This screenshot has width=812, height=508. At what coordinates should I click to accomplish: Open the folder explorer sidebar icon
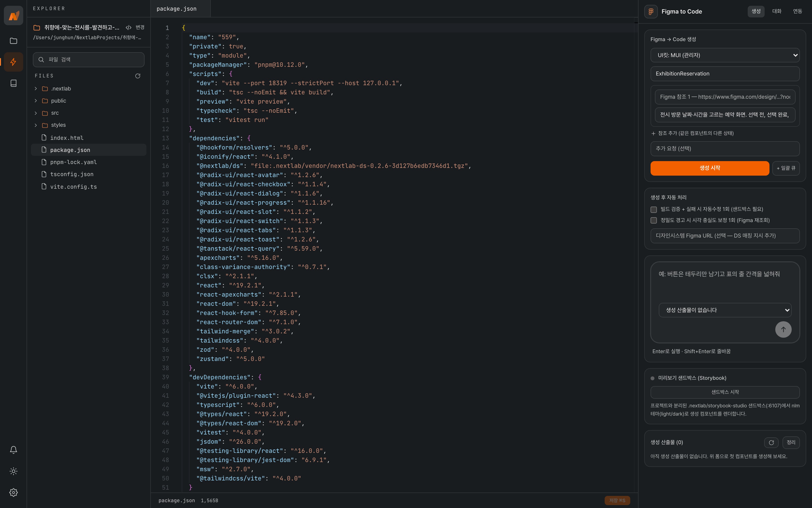(14, 41)
